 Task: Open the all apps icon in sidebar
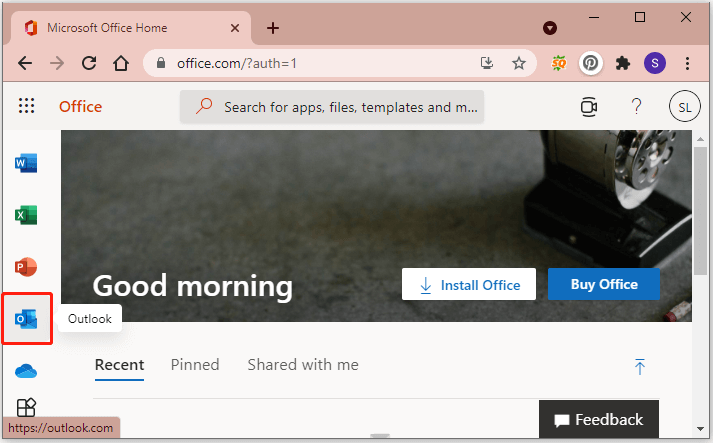(x=26, y=407)
